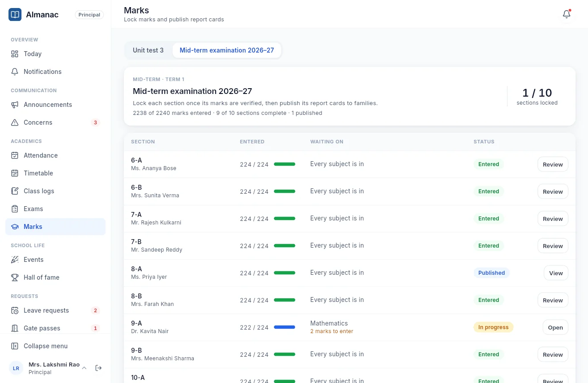Click the Leave requests calendar-clock icon
The height and width of the screenshot is (383, 588).
click(x=15, y=310)
